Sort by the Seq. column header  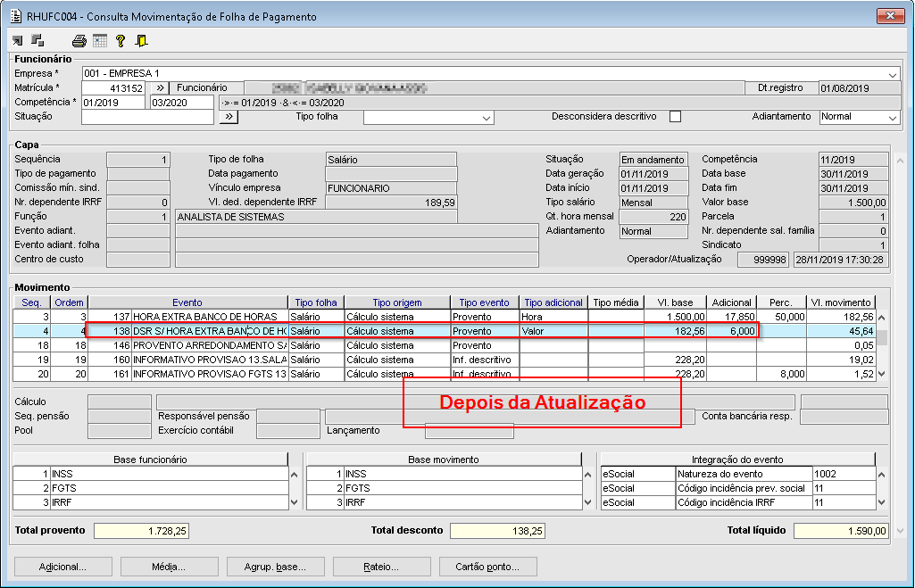(x=31, y=302)
